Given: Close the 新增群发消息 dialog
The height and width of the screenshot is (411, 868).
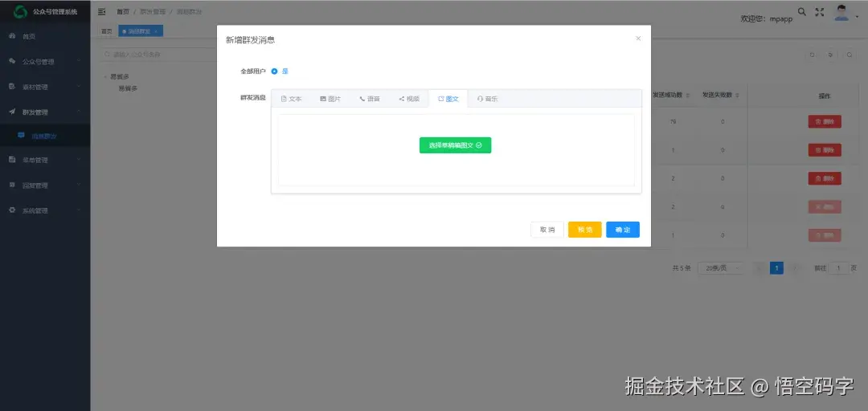Looking at the screenshot, I should click(638, 39).
